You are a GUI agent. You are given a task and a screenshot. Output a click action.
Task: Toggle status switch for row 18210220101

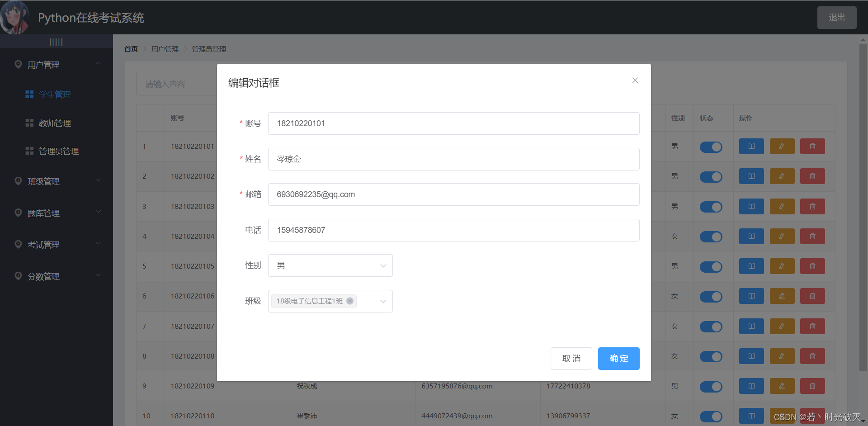click(711, 147)
